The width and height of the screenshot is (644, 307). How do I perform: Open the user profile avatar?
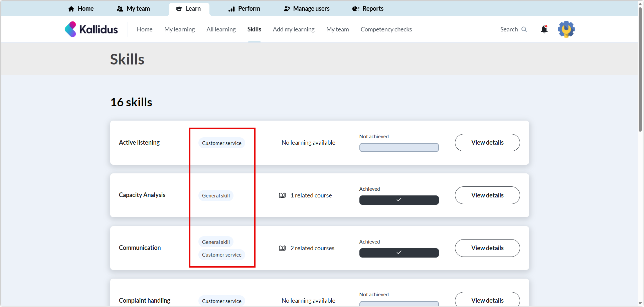[566, 29]
